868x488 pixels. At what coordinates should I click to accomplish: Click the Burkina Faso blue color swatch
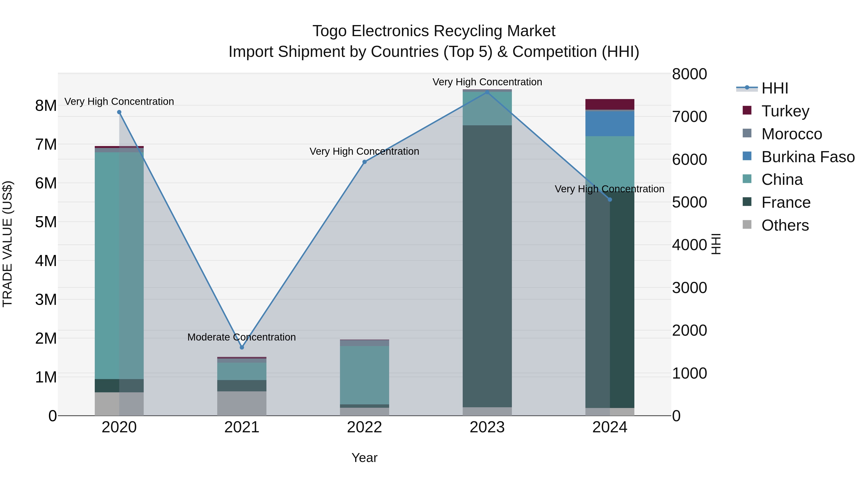point(747,156)
